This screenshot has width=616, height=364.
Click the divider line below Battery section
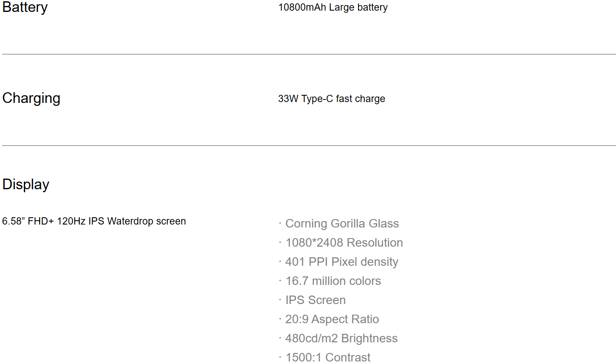[x=309, y=54]
